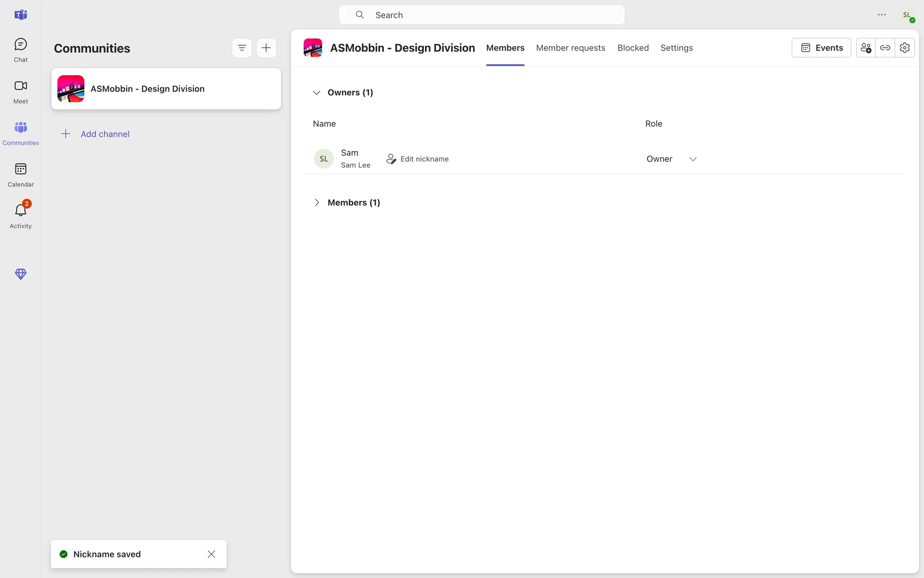The image size is (924, 578).
Task: Open community settings gear icon
Action: point(905,48)
